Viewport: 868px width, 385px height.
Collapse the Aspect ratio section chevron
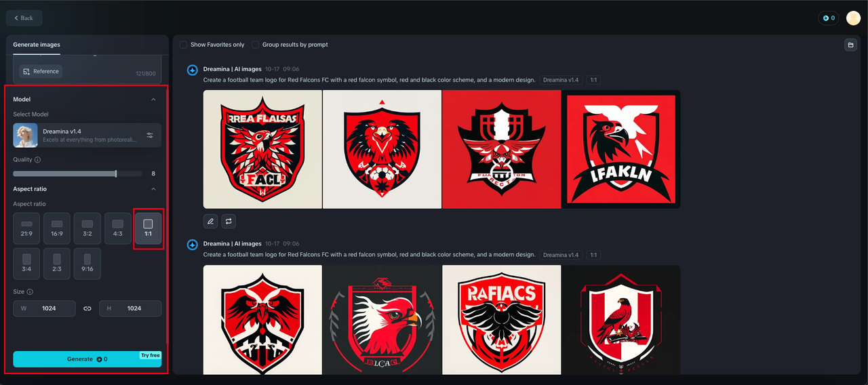[x=153, y=189]
